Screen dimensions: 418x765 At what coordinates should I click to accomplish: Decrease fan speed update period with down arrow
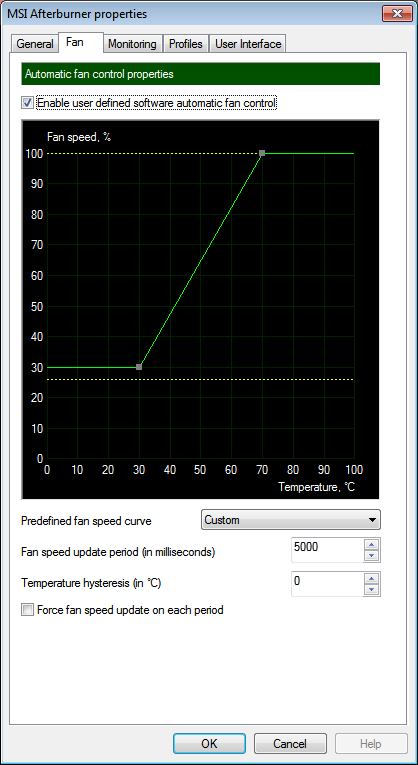(372, 556)
